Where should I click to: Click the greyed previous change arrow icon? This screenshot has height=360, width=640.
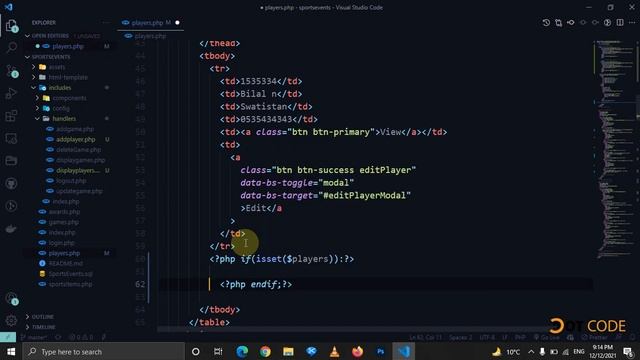point(583,23)
